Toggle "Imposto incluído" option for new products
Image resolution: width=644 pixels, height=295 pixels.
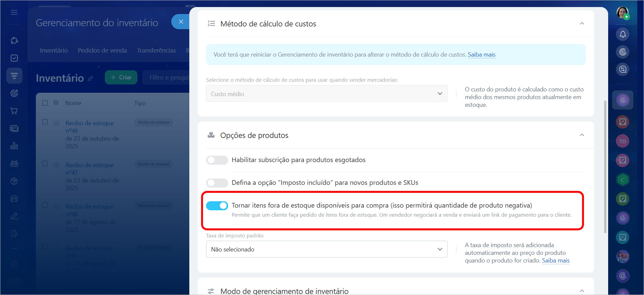[217, 183]
